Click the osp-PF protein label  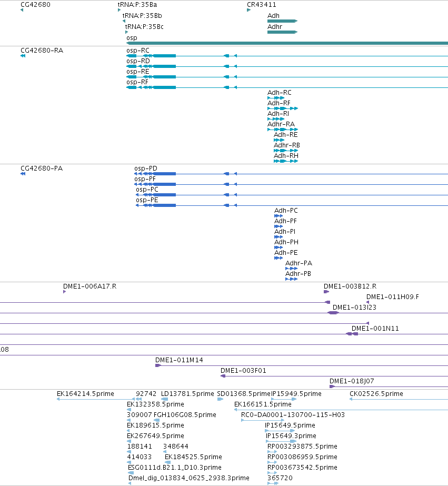tap(145, 179)
